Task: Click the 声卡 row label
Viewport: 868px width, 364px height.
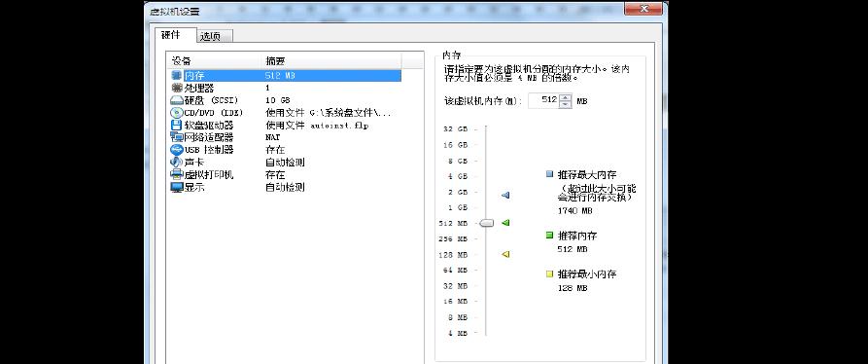Action: (194, 163)
